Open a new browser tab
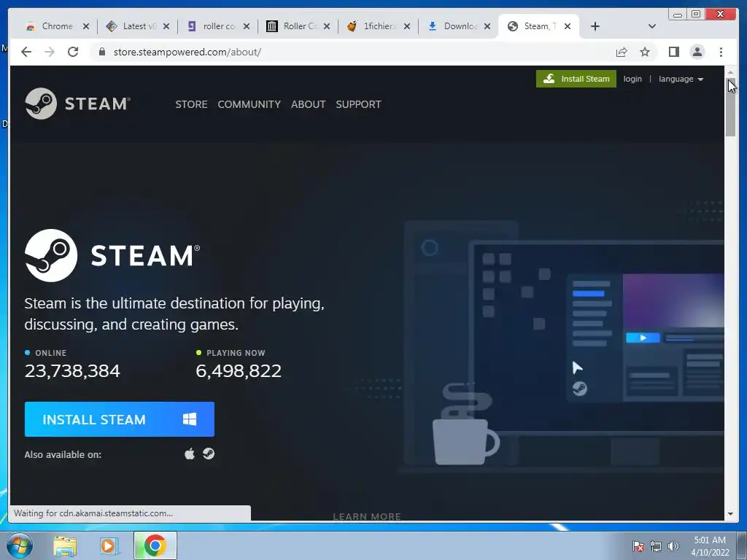The width and height of the screenshot is (747, 560). tap(595, 26)
